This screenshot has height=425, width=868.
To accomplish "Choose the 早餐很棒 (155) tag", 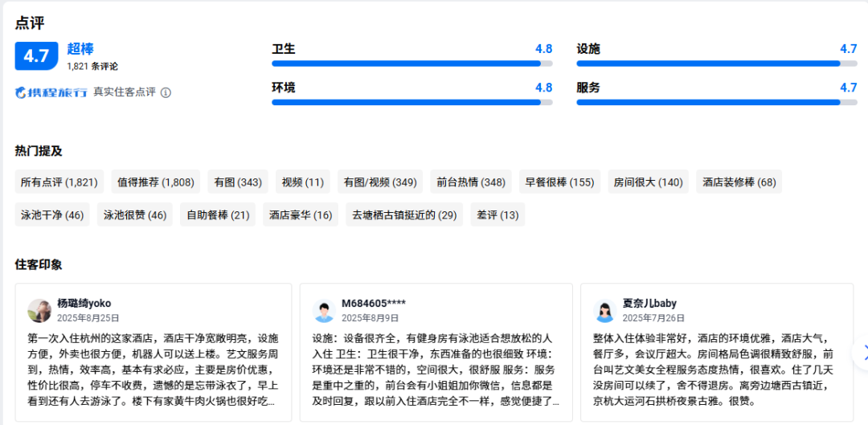I will pyautogui.click(x=559, y=182).
